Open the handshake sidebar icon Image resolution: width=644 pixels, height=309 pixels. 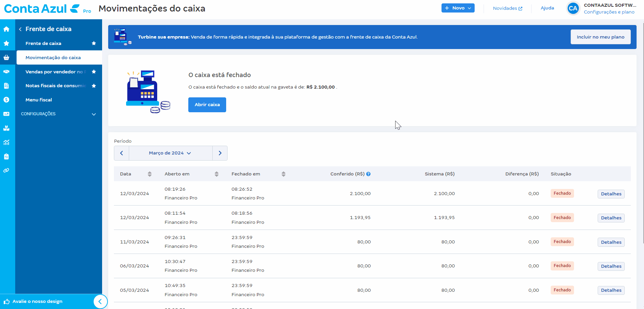click(x=6, y=72)
